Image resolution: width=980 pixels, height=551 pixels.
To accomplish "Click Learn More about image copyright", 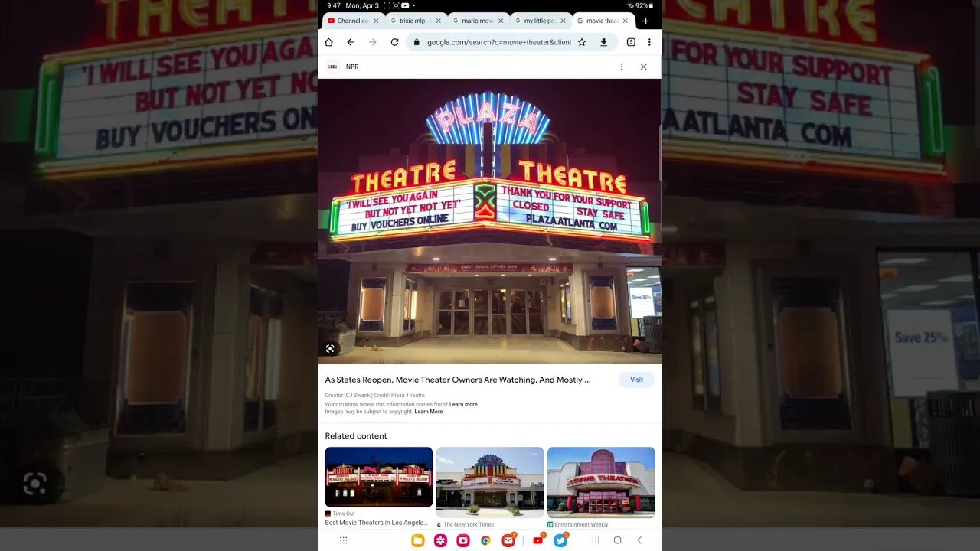I will [429, 412].
